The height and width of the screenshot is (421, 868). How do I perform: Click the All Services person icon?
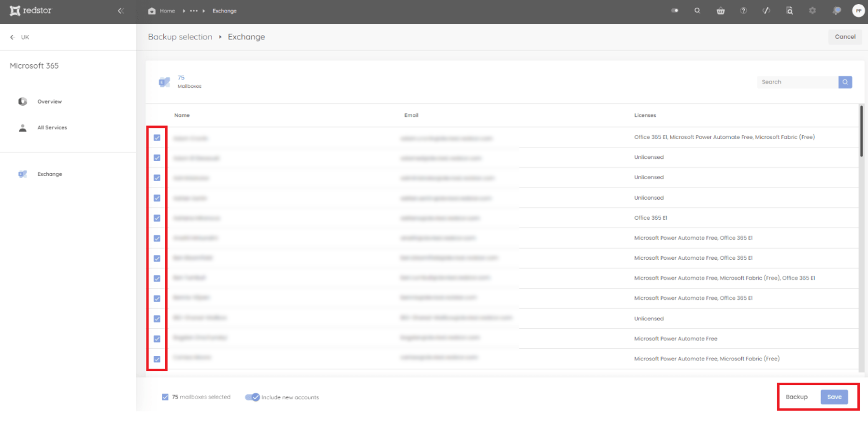coord(23,127)
